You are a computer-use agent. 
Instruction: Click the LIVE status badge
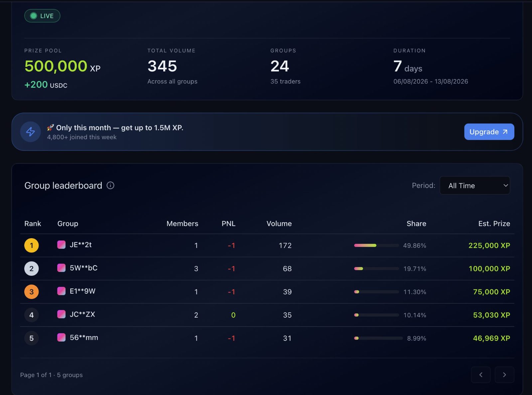pos(42,16)
